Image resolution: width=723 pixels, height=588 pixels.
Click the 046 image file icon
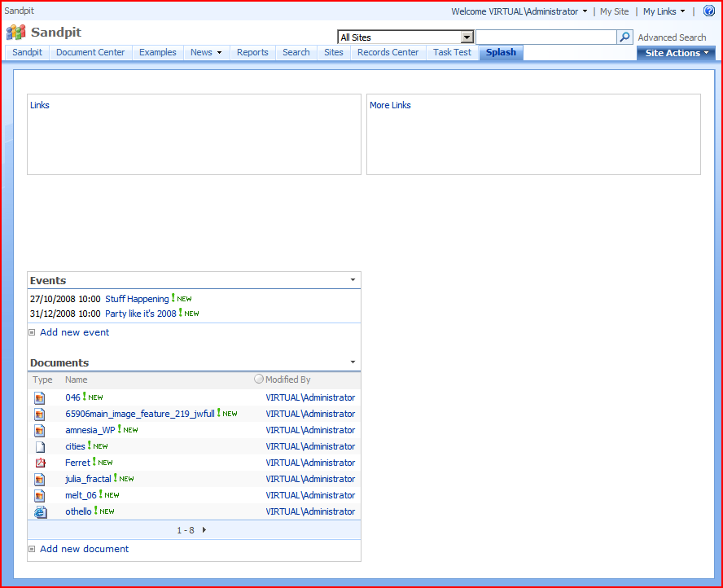coord(40,398)
